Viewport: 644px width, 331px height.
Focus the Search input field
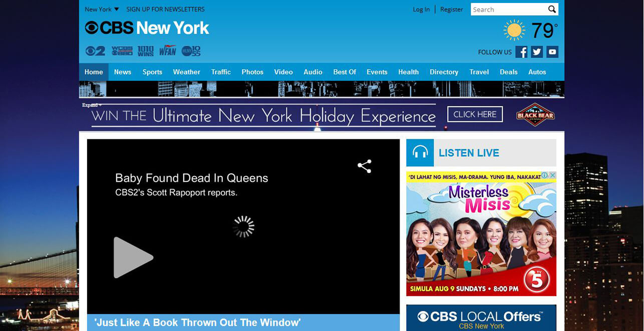(508, 9)
